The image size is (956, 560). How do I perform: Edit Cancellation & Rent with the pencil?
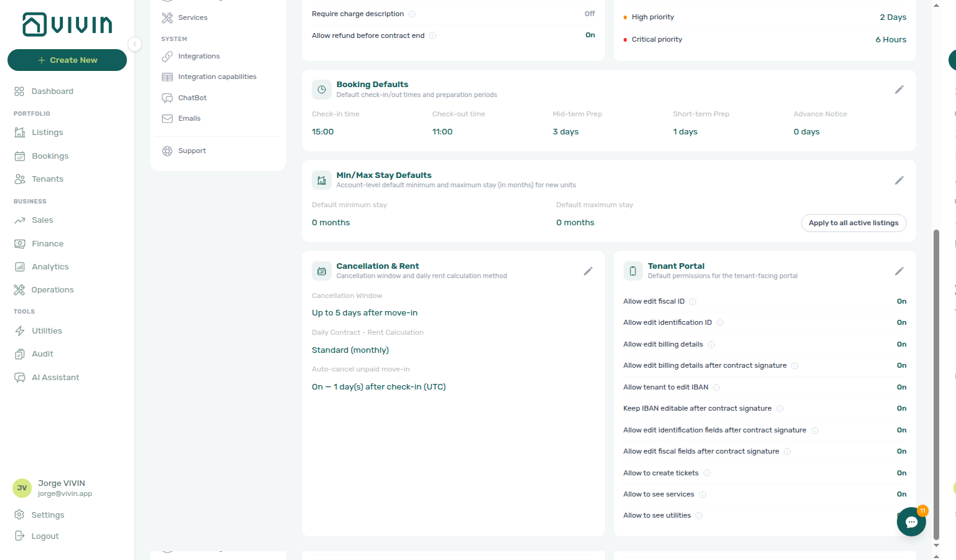pos(588,271)
